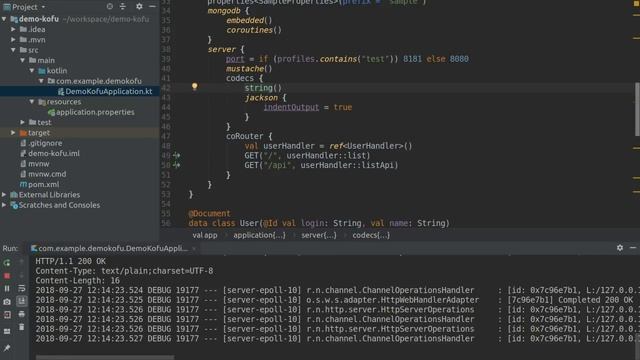Expand the .mvn folder

(x=13, y=40)
